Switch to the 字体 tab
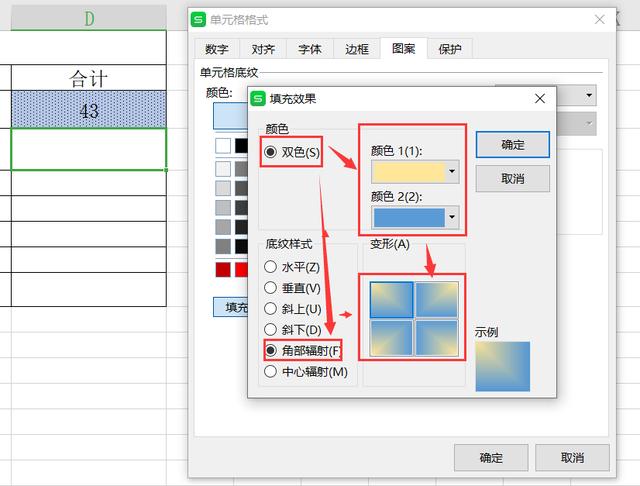The width and height of the screenshot is (640, 486). click(310, 49)
